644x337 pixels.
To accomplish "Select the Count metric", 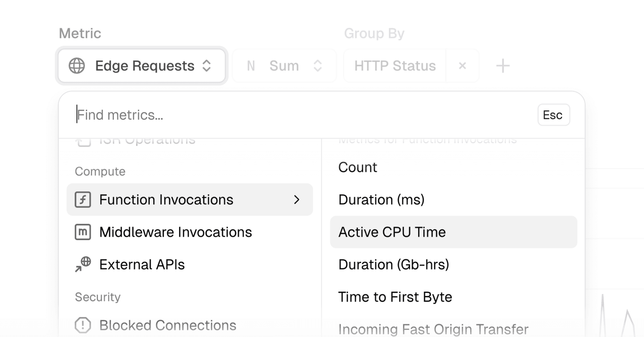I will (358, 167).
